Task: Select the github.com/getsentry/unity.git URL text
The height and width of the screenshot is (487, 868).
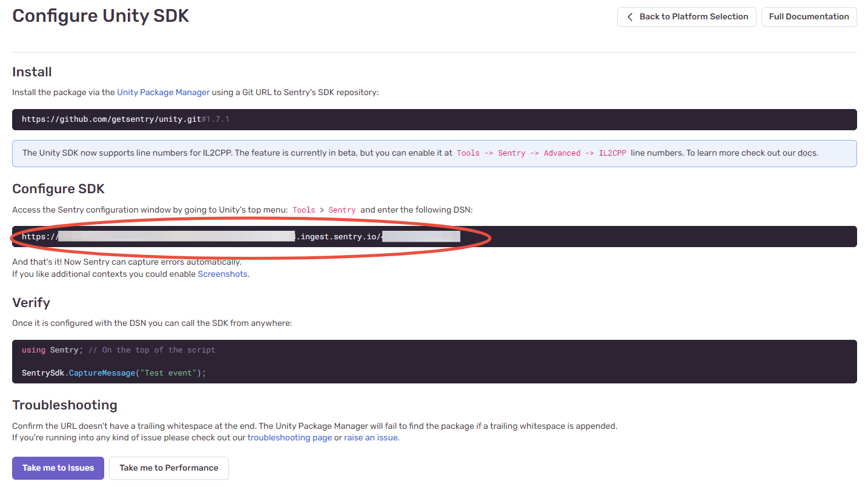Action: tap(111, 119)
